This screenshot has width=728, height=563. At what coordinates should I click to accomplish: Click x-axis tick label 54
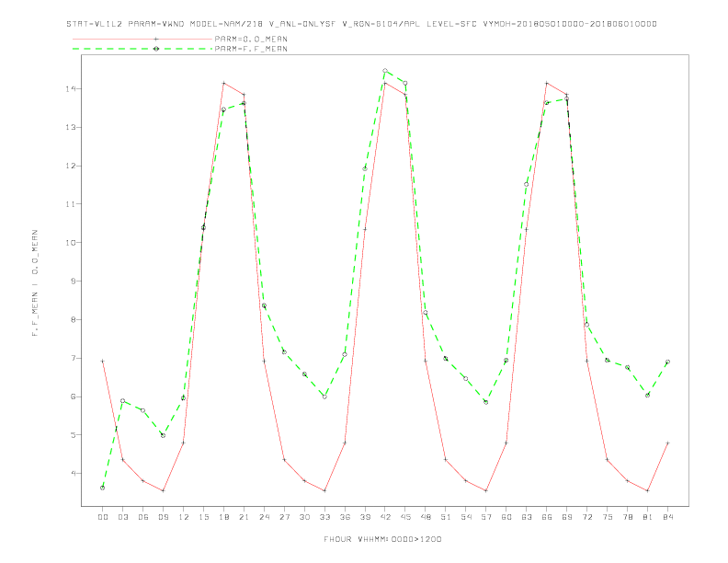pos(466,517)
